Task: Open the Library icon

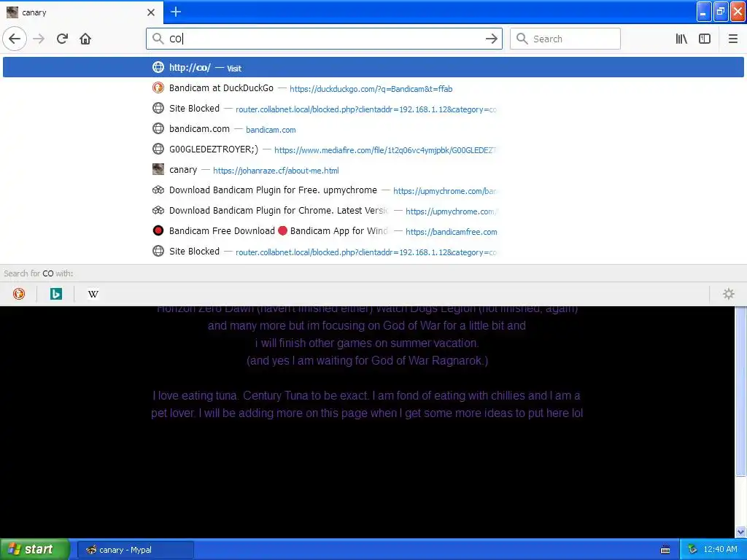Action: click(681, 39)
